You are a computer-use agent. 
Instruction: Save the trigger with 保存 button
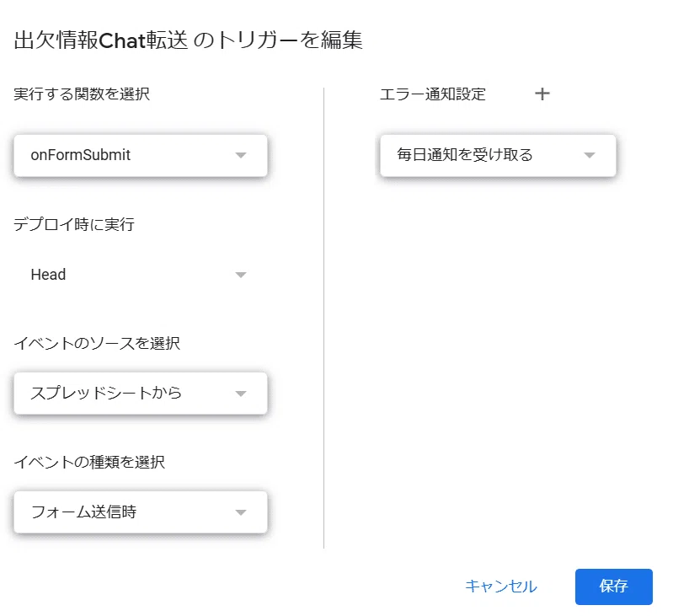tap(614, 587)
